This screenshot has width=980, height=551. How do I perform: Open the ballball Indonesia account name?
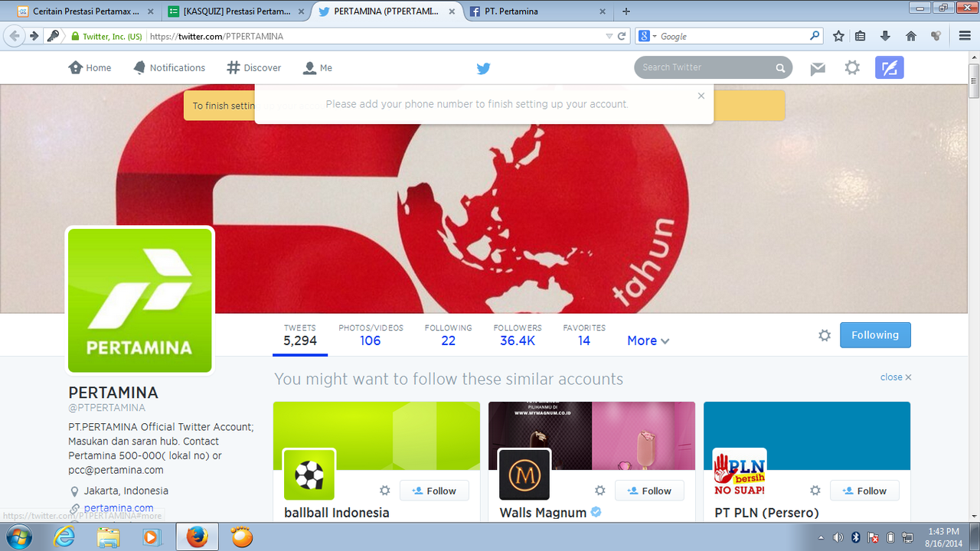click(x=337, y=513)
